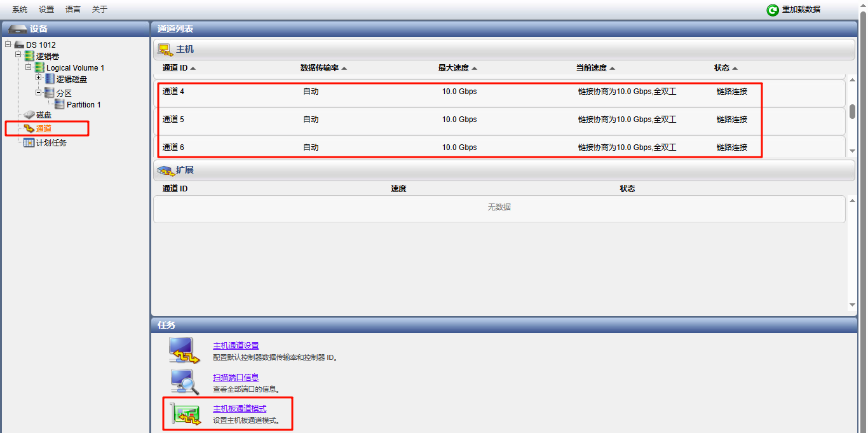Open the 主机通道设置 link
This screenshot has width=868, height=433.
coord(236,345)
